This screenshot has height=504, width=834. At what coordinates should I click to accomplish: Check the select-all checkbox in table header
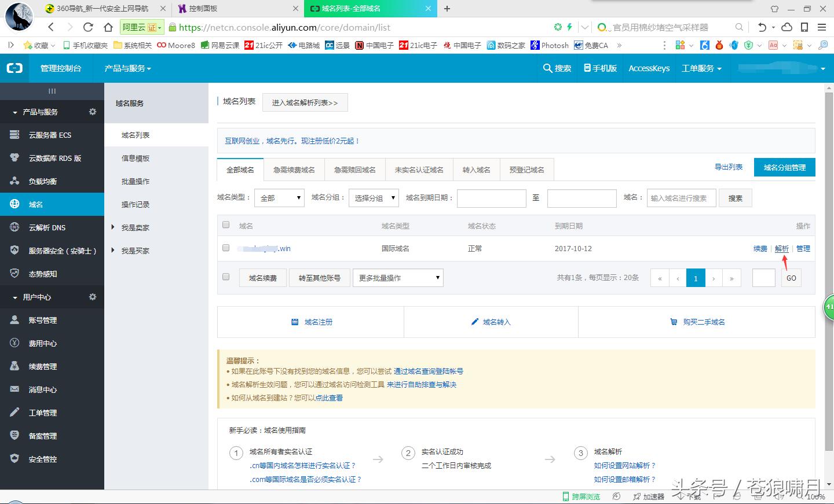click(226, 225)
